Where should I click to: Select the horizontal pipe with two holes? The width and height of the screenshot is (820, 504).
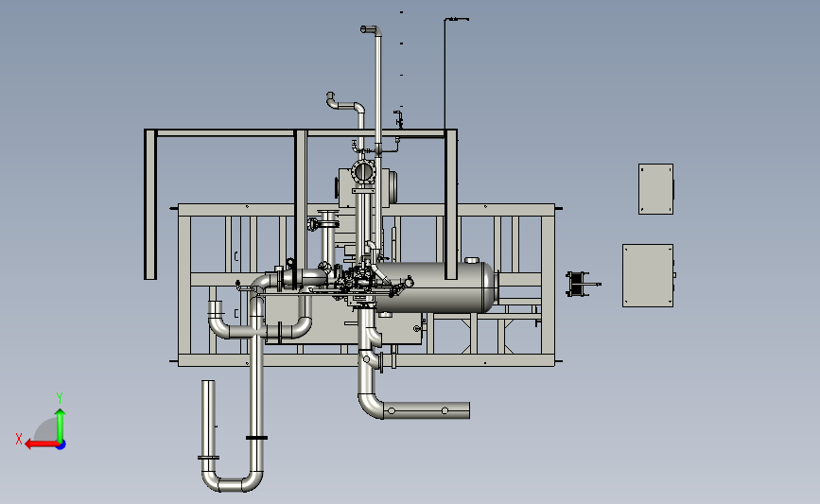[x=427, y=410]
